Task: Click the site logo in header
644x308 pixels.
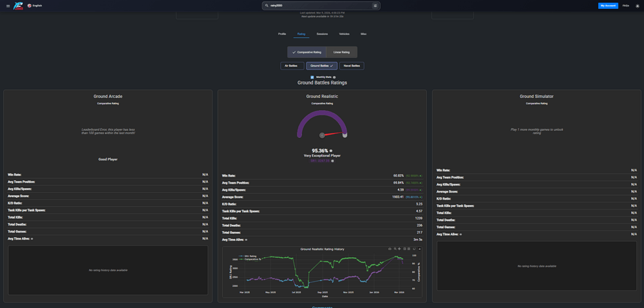Action: pos(19,6)
